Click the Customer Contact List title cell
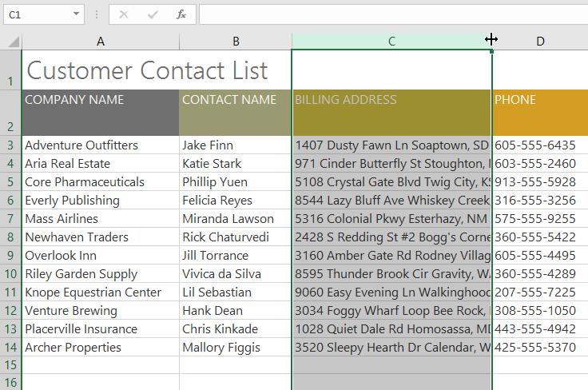 tap(147, 70)
